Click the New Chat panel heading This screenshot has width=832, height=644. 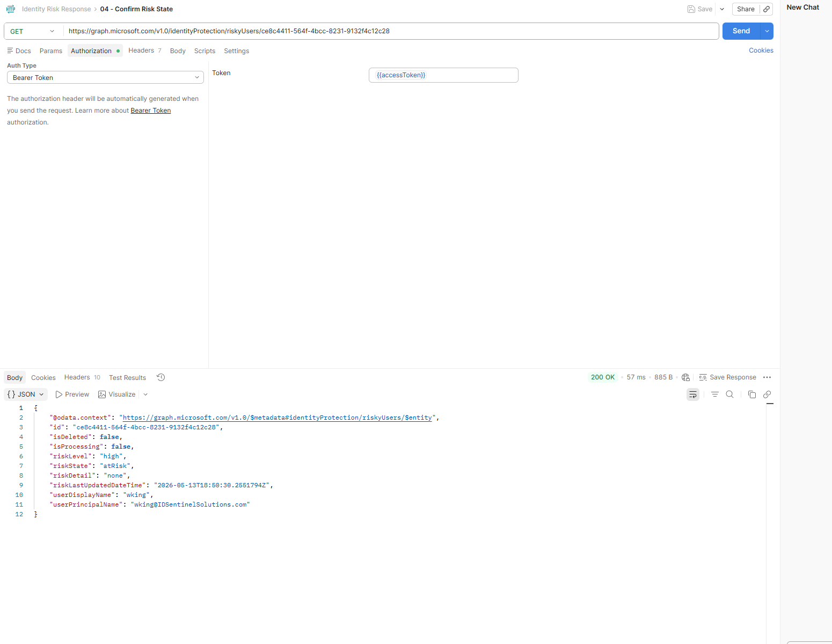tap(802, 8)
